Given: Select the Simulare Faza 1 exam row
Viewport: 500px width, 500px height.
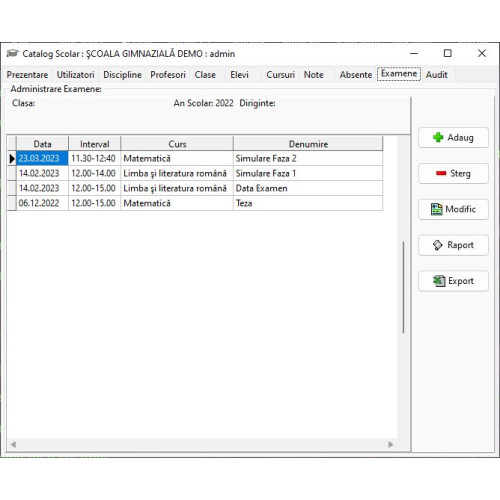Looking at the screenshot, I should pyautogui.click(x=195, y=173).
